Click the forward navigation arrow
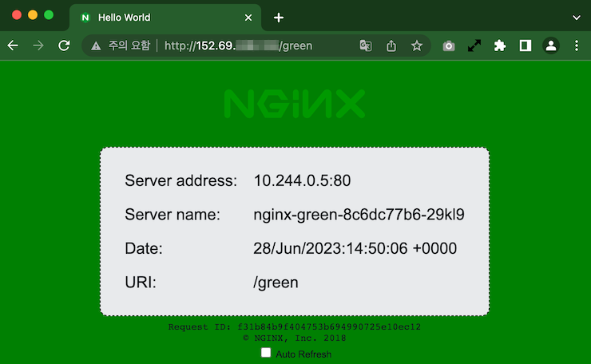Image resolution: width=591 pixels, height=364 pixels. (38, 46)
